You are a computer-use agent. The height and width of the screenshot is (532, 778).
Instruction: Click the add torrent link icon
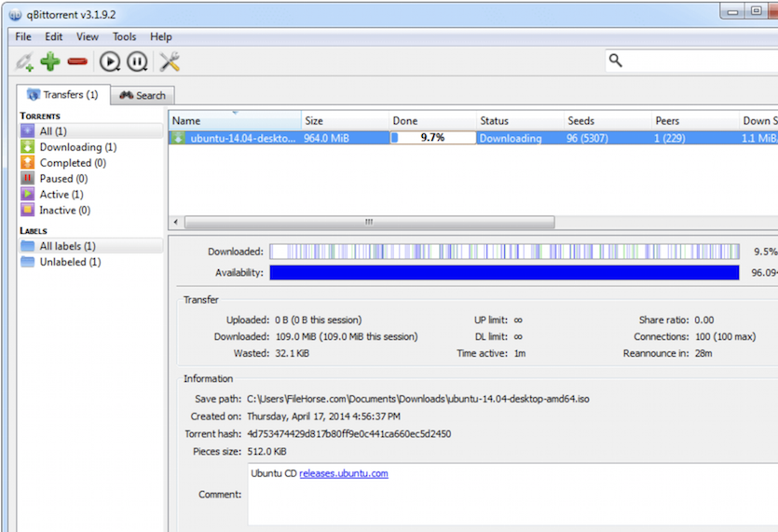pyautogui.click(x=24, y=61)
